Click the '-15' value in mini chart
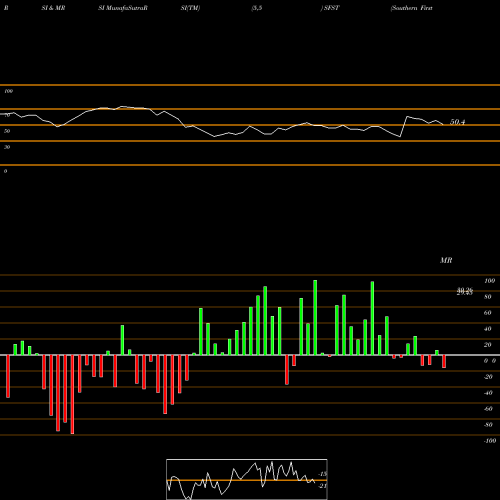Image resolution: width=500 pixels, height=500 pixels. coord(323,474)
